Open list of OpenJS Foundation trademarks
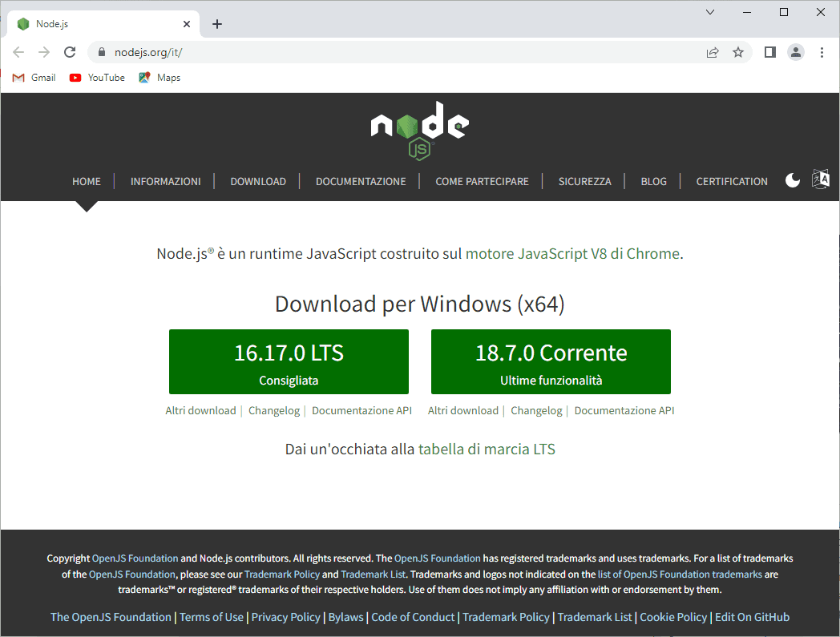The width and height of the screenshot is (840, 637). [680, 575]
